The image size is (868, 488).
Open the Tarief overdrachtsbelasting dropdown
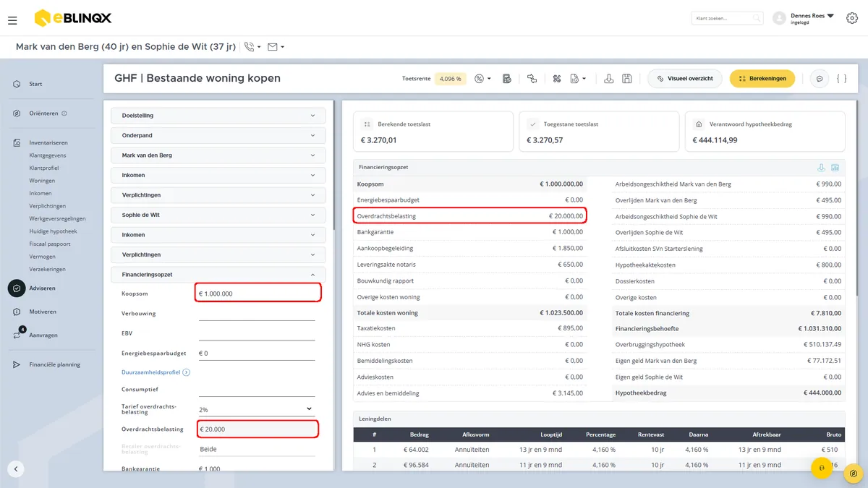(x=256, y=409)
